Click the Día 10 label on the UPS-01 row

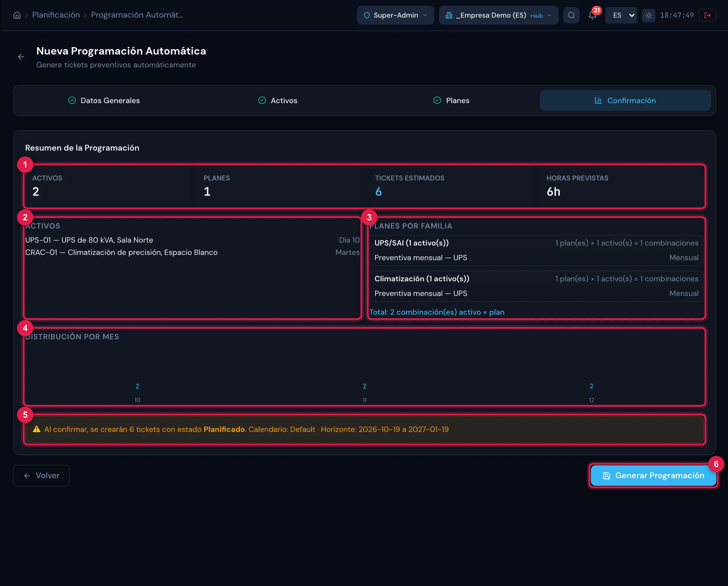click(349, 240)
